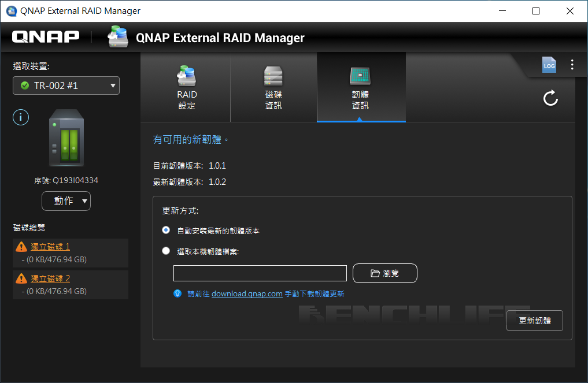Click the firmware file path input field
The image size is (588, 383).
pos(260,273)
